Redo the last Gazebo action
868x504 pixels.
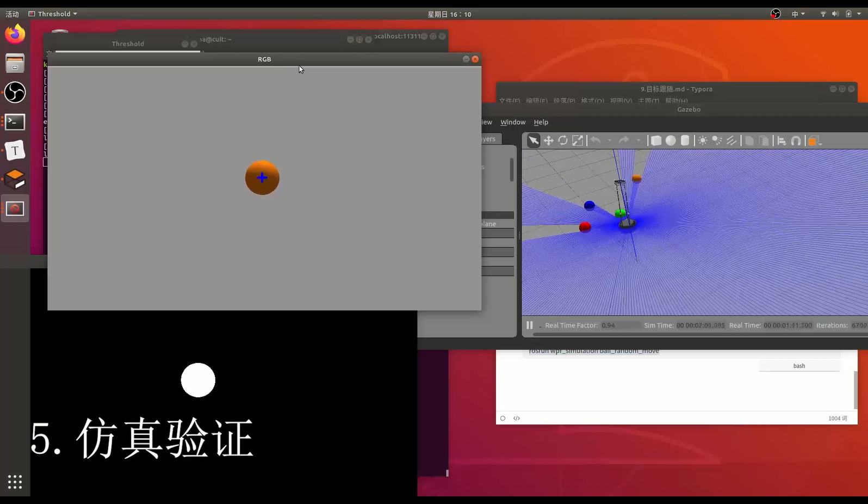624,140
